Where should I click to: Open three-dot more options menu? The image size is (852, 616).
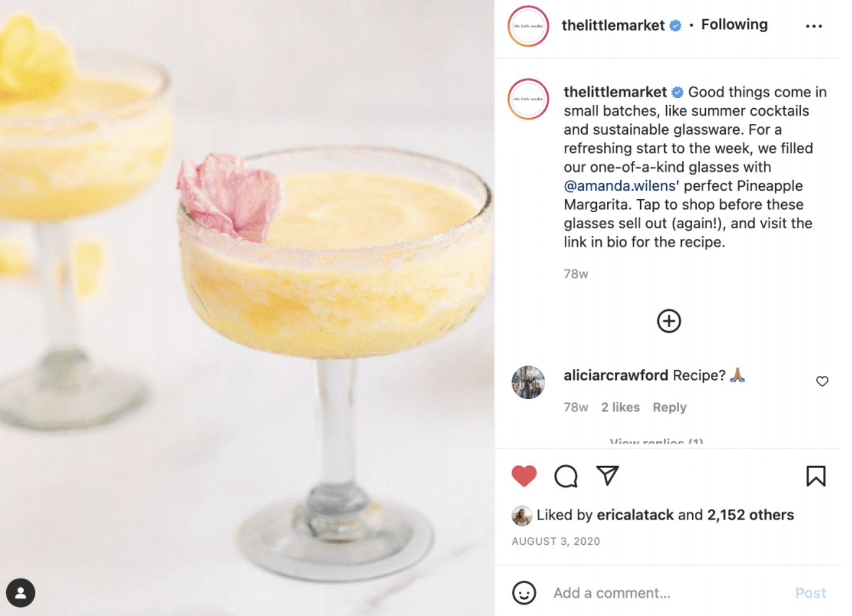tap(814, 26)
